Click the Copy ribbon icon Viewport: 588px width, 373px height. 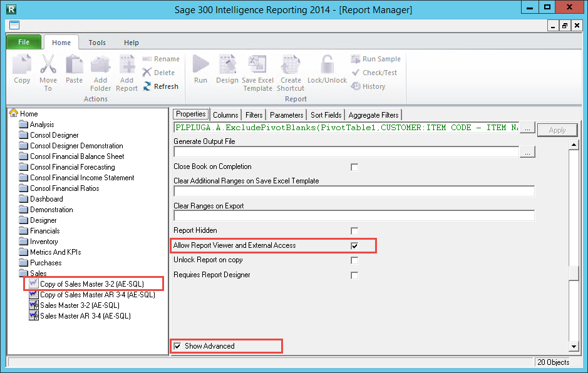coord(22,64)
